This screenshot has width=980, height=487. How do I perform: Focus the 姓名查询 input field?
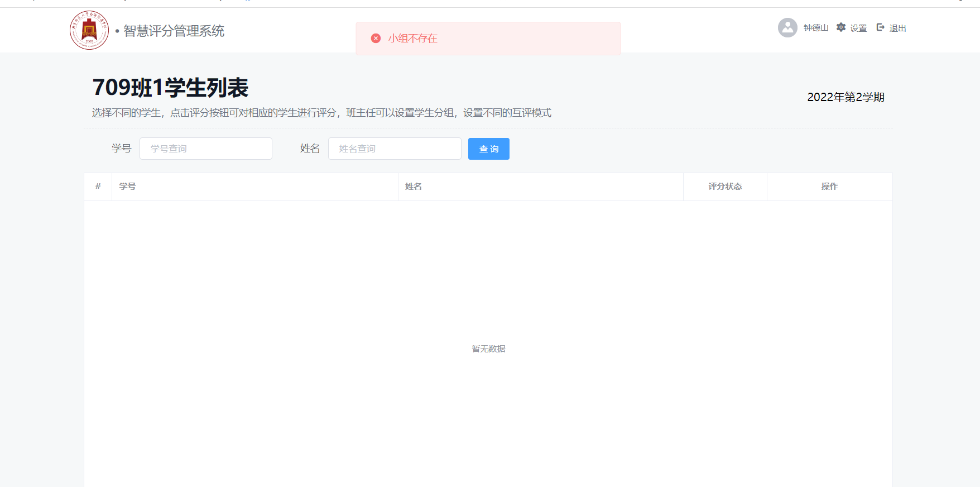coord(395,149)
